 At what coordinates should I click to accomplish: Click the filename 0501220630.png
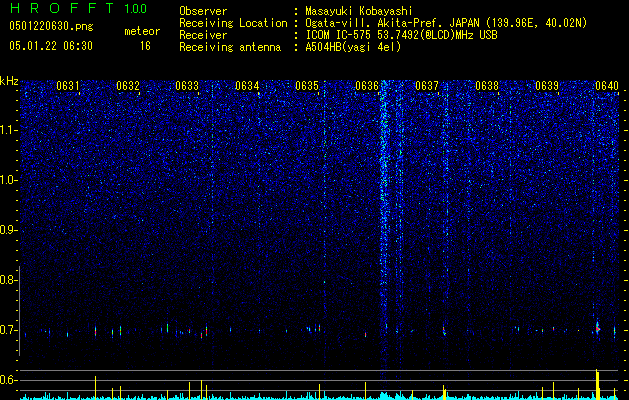tap(51, 26)
